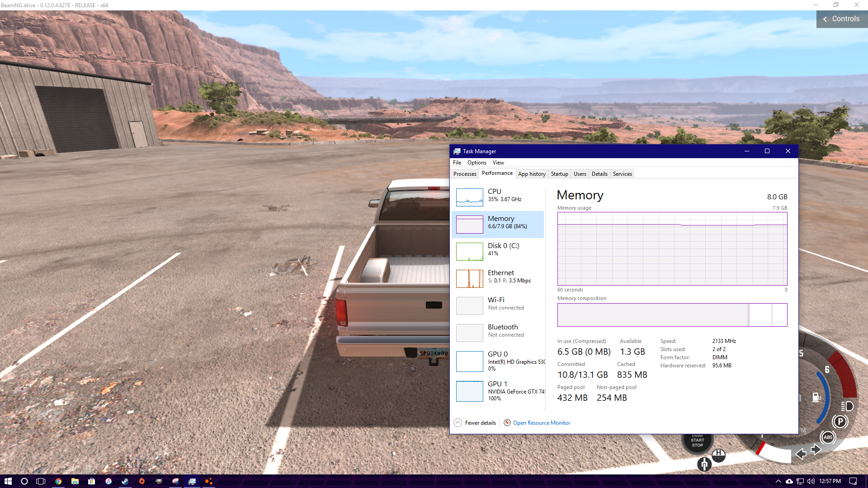Viewport: 868px width, 488px height.
Task: Click the cloud upload tray icon
Action: tap(789, 481)
